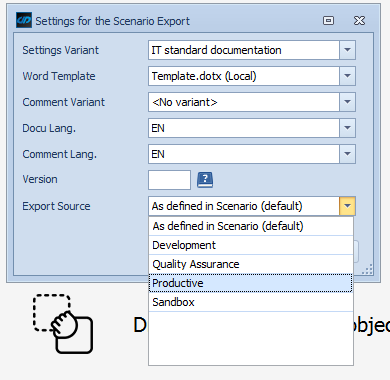390x380 pixels.
Task: Maximize the Scenario Export settings dialog
Action: coord(328,21)
